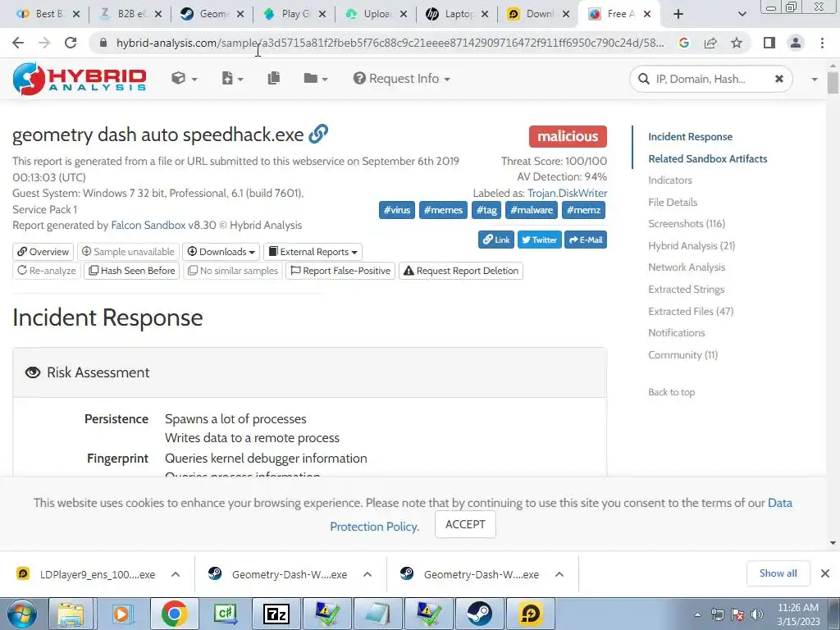Click Show all downloads button
This screenshot has width=840, height=630.
pyautogui.click(x=778, y=573)
